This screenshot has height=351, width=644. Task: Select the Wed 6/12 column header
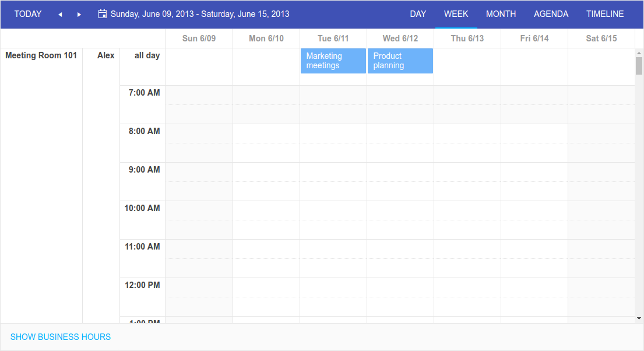click(x=400, y=38)
